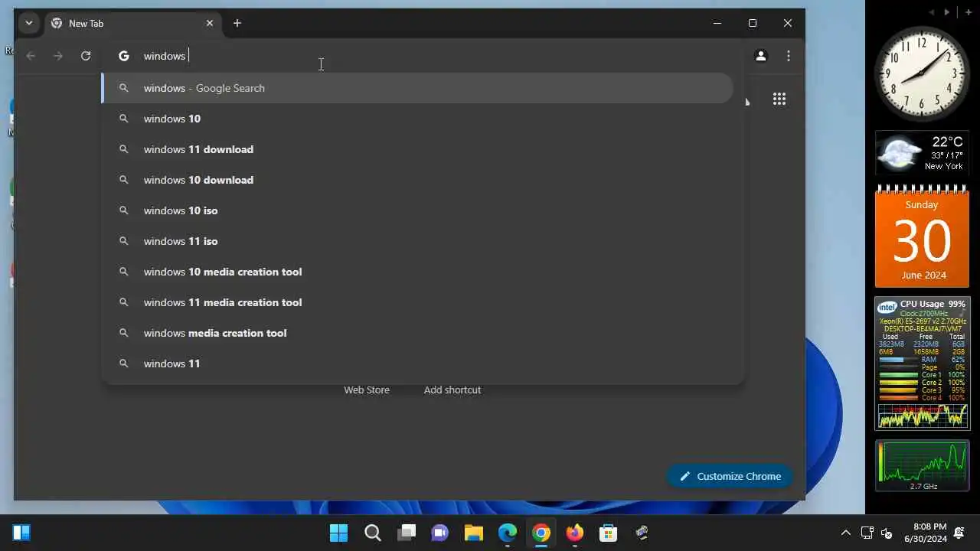Open the Windows Start menu
Screen dimensions: 980x551
338,533
